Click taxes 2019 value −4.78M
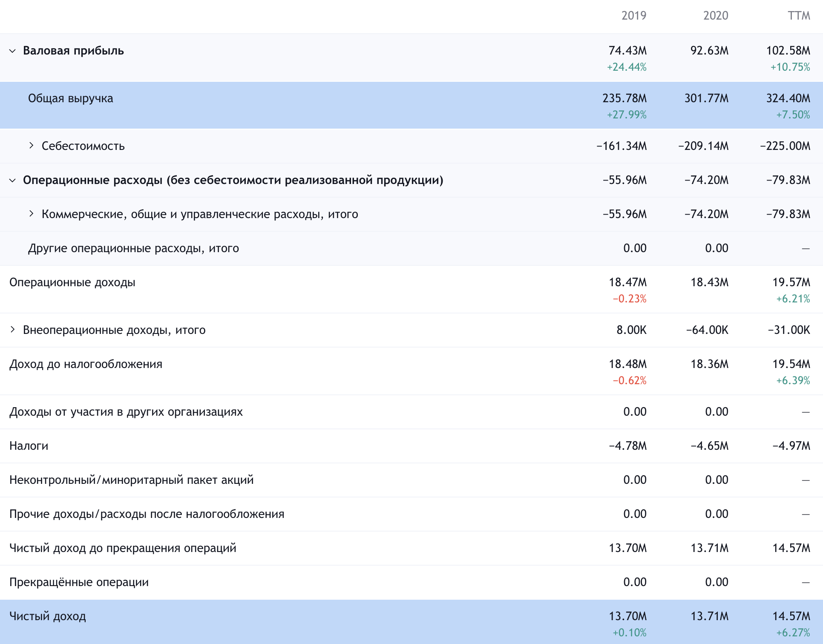 point(627,446)
